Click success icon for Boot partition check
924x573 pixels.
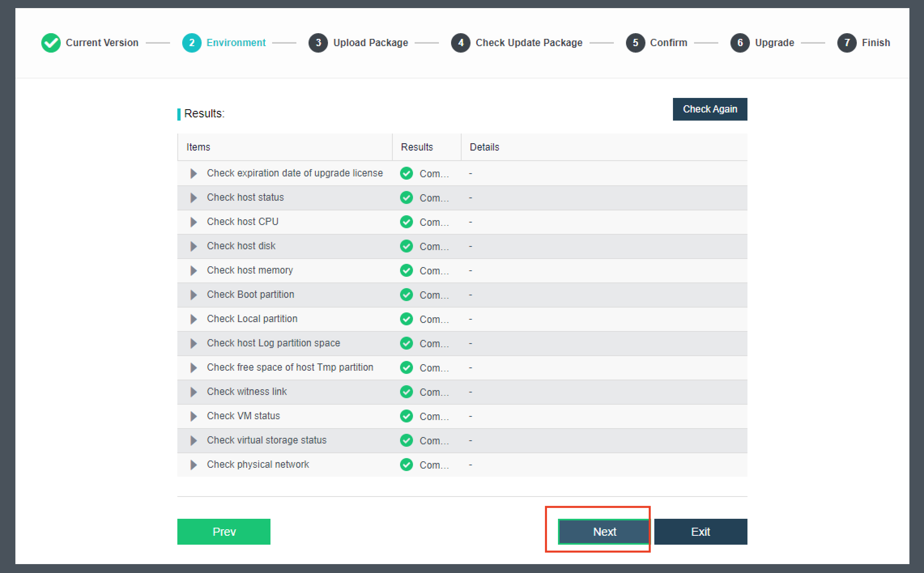[407, 295]
